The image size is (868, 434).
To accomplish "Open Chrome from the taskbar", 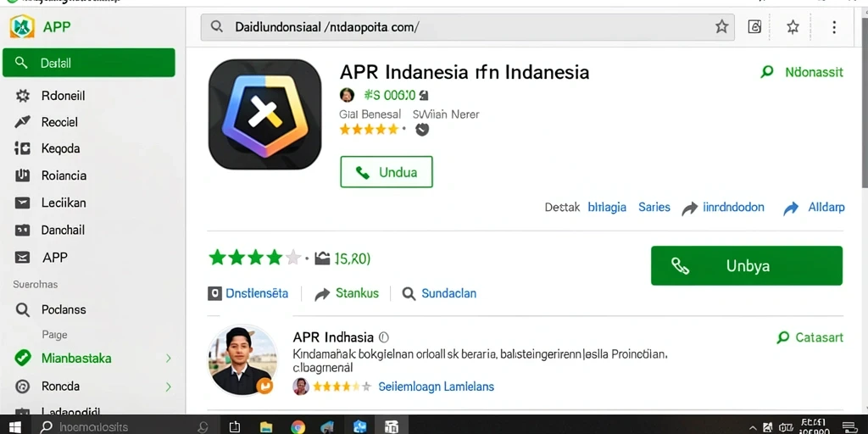I will 298,427.
